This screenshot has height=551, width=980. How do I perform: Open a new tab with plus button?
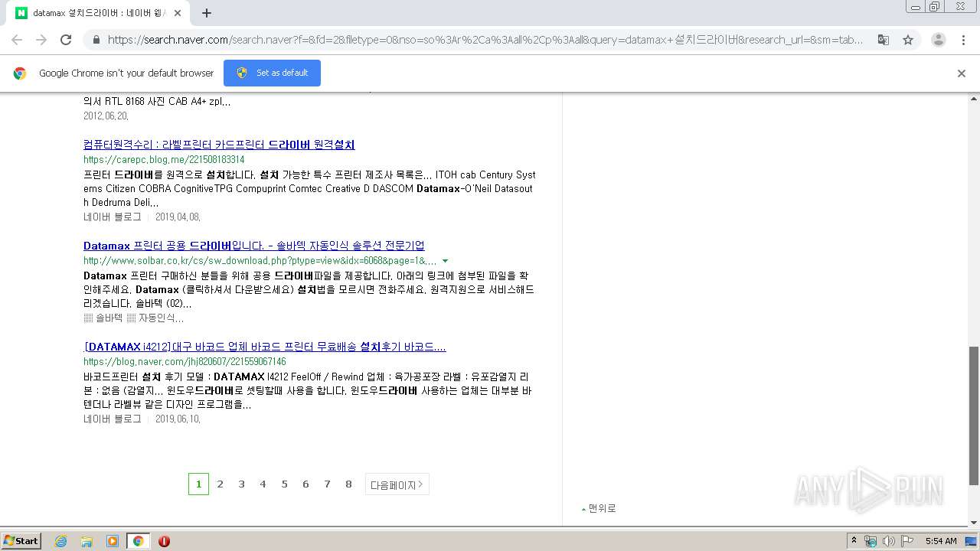[x=207, y=13]
